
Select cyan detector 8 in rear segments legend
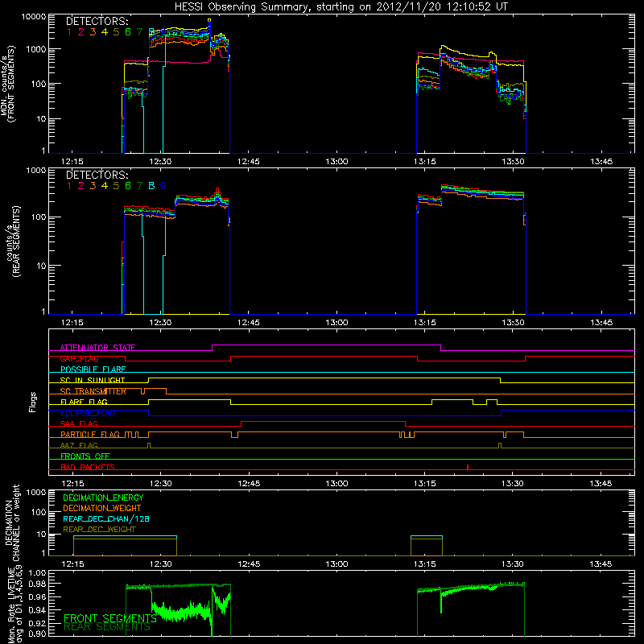point(151,186)
